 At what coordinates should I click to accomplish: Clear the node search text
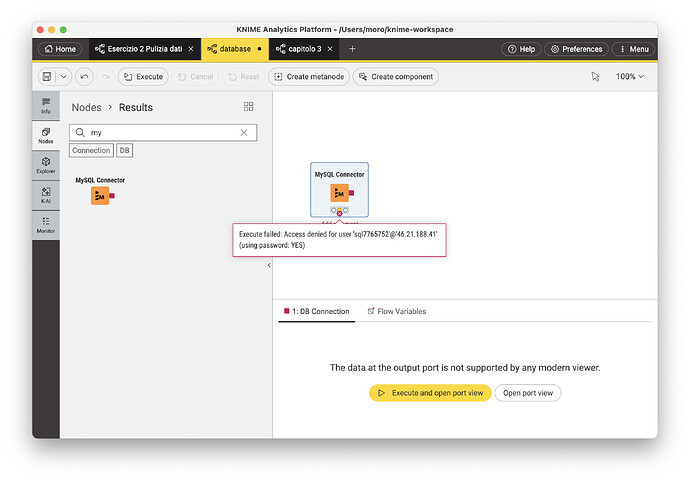coord(244,132)
